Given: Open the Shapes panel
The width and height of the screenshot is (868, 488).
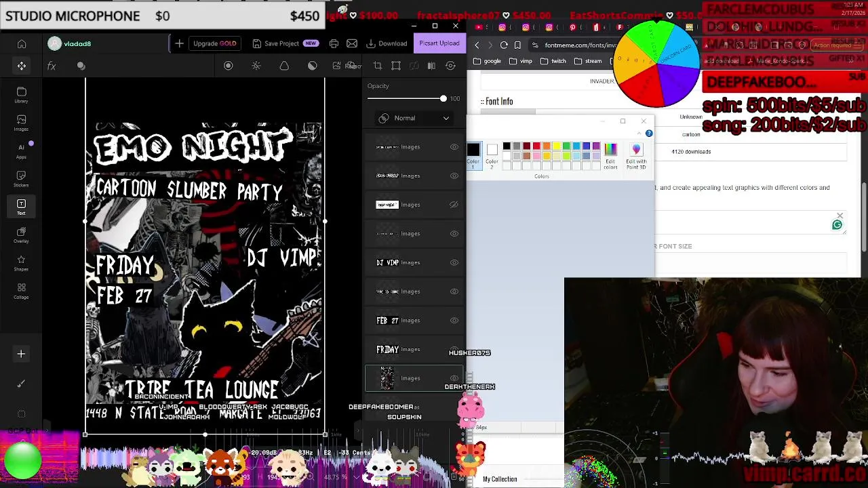Looking at the screenshot, I should tap(21, 263).
